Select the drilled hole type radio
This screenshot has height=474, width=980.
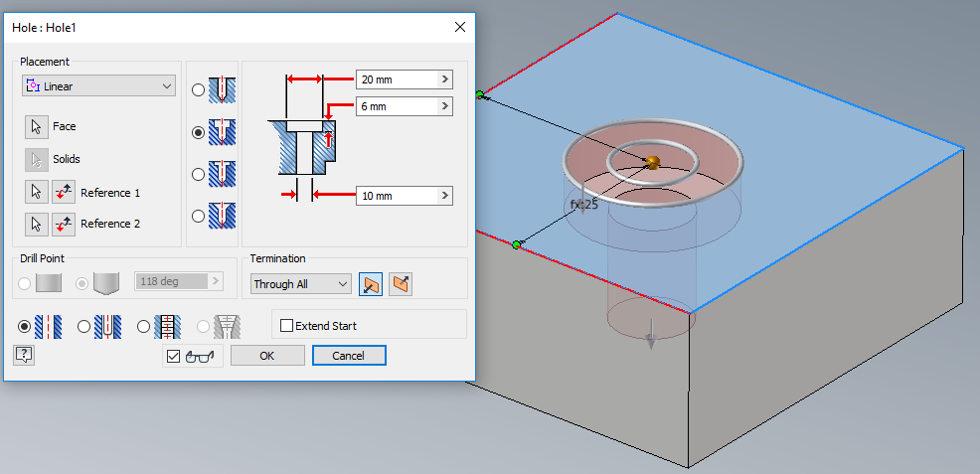click(198, 89)
